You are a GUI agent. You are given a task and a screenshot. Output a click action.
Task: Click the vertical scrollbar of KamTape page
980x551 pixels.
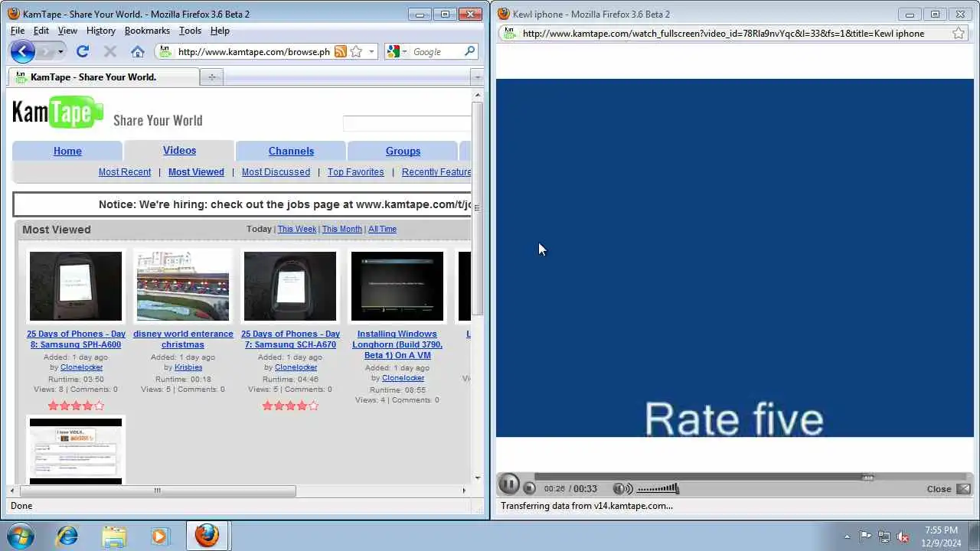tap(478, 208)
